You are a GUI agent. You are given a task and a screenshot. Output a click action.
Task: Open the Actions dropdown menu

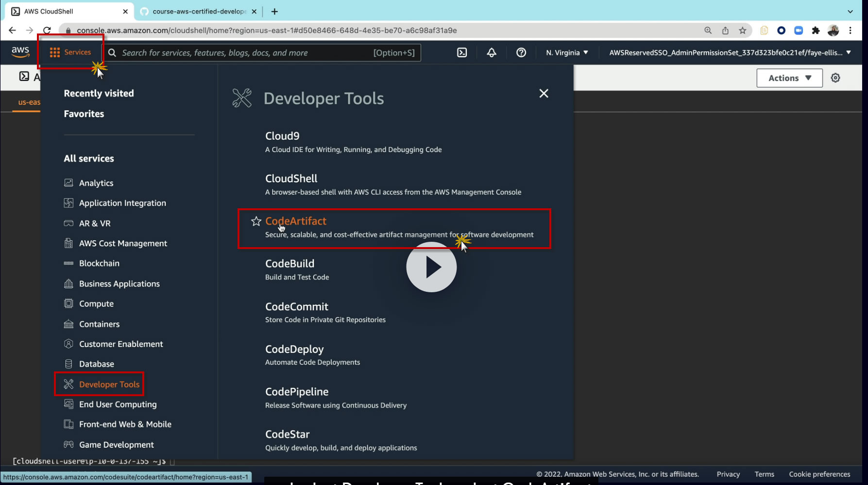(789, 78)
